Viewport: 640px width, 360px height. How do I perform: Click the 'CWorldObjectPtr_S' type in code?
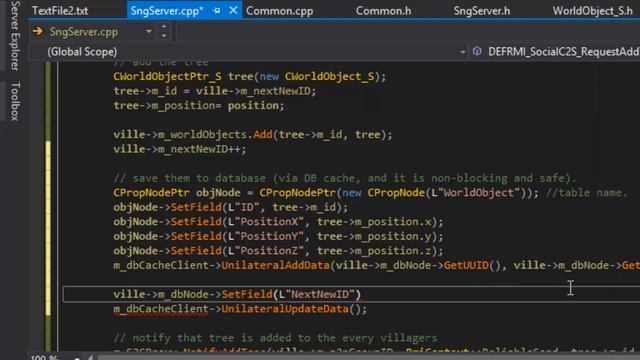pyautogui.click(x=167, y=76)
